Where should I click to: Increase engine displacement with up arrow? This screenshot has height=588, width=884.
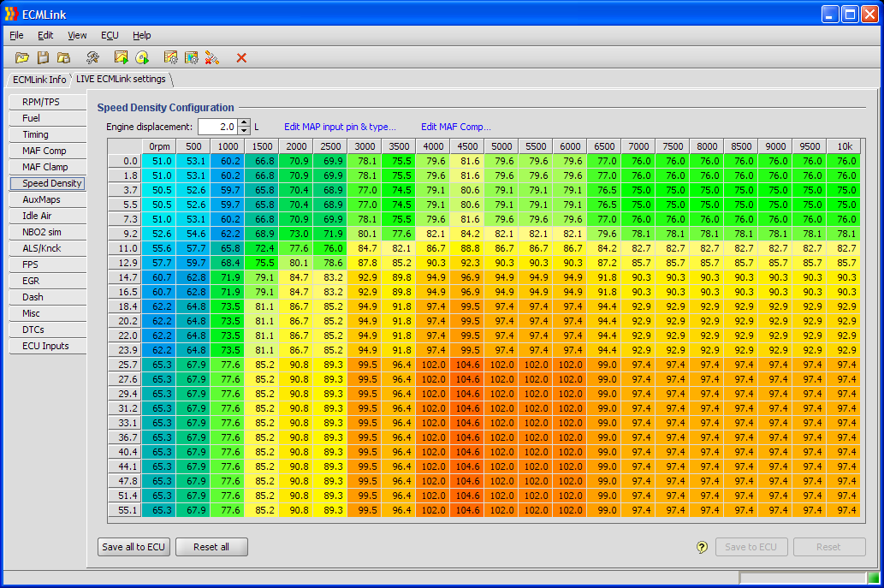point(245,122)
